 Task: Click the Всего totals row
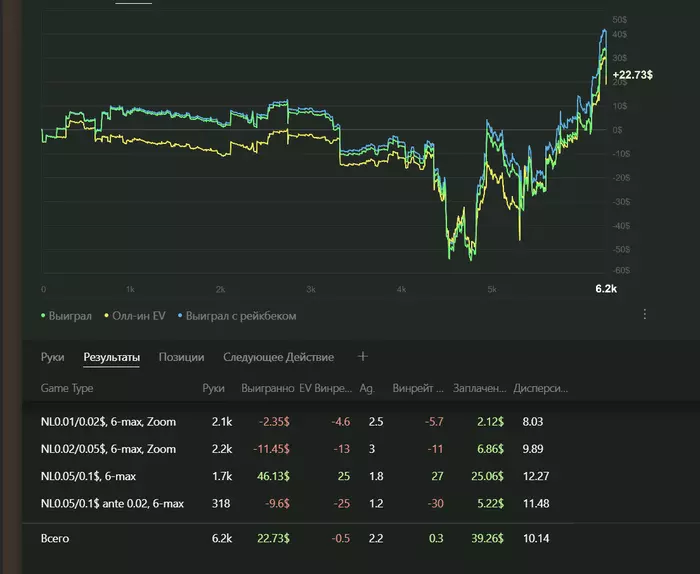tap(56, 539)
